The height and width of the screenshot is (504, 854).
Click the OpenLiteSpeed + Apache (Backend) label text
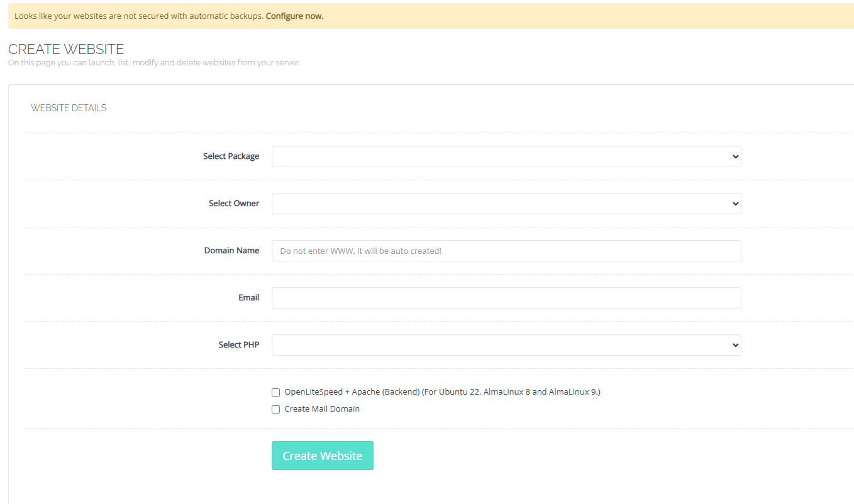442,392
